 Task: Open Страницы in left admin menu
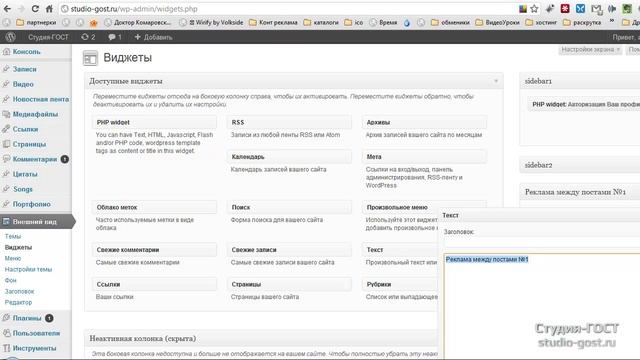point(29,144)
